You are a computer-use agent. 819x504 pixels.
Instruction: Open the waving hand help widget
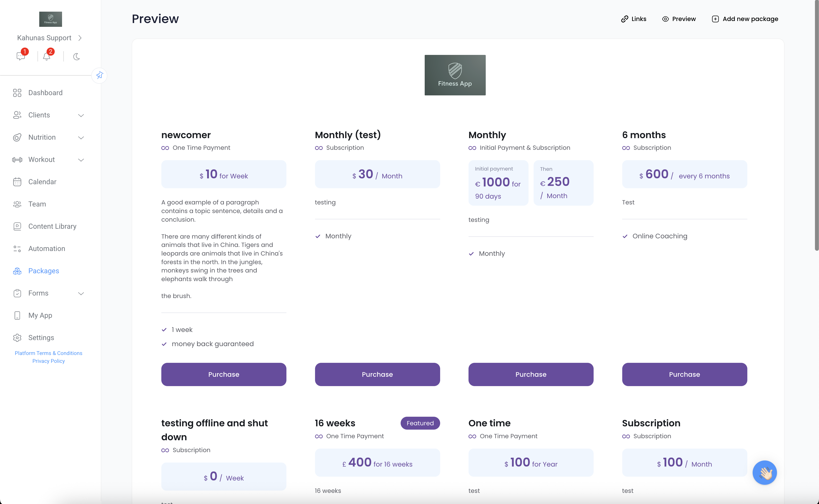[x=765, y=473]
